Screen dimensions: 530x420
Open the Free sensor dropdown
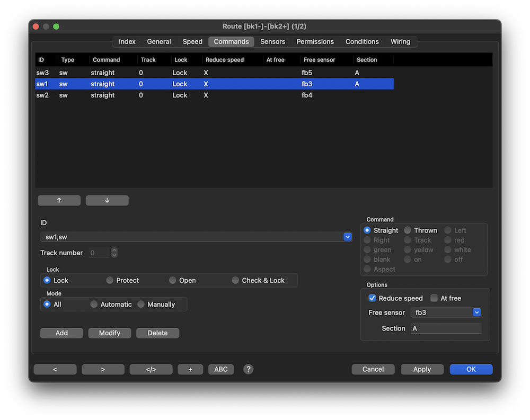click(476, 312)
